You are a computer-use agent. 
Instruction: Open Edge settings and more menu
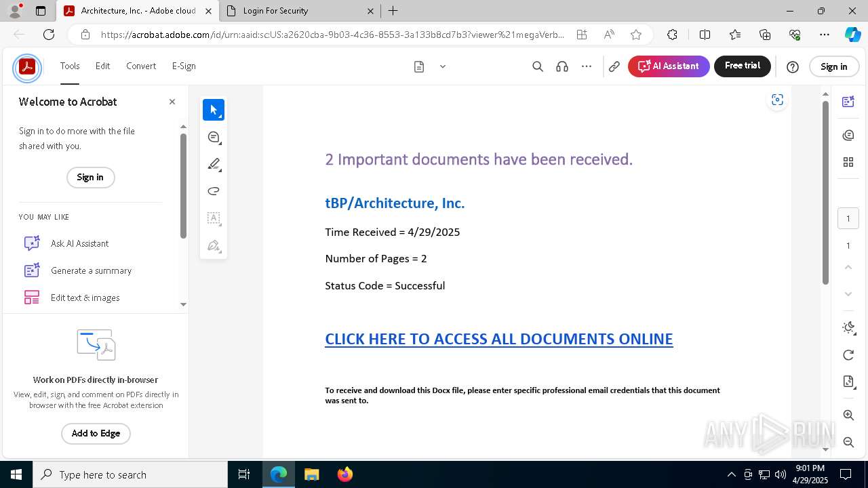(x=825, y=35)
